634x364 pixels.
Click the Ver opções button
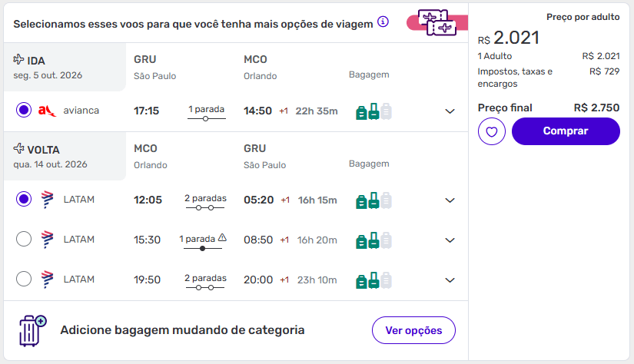point(413,330)
